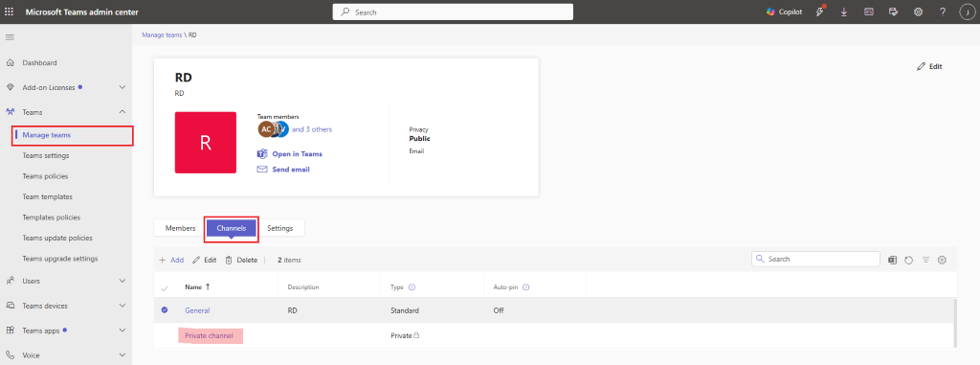
Task: Open the Private channel link
Action: point(210,336)
